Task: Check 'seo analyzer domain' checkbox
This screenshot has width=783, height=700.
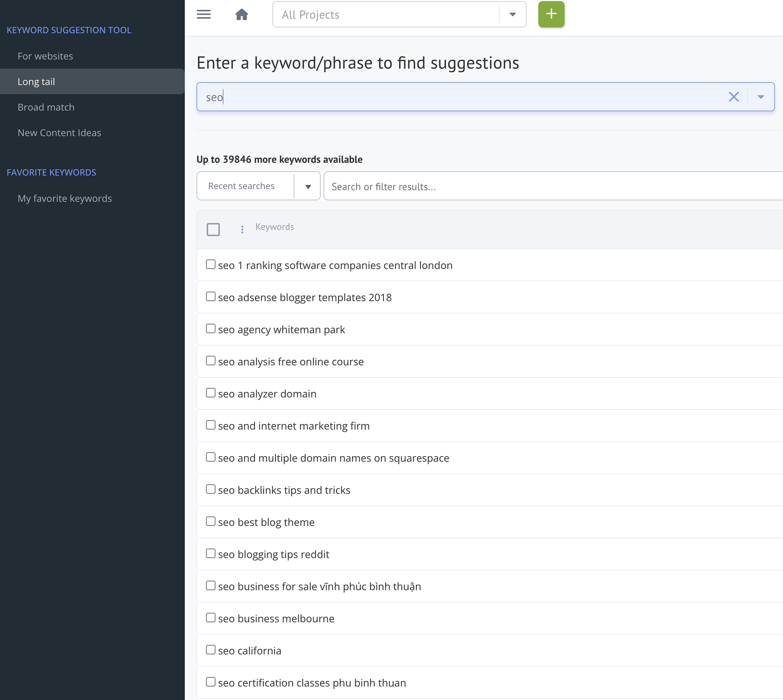Action: tap(210, 393)
